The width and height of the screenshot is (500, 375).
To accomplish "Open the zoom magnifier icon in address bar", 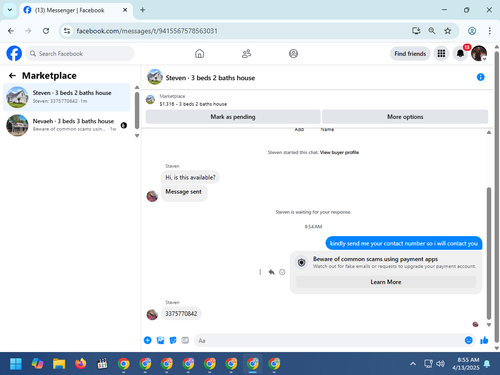I will [432, 31].
